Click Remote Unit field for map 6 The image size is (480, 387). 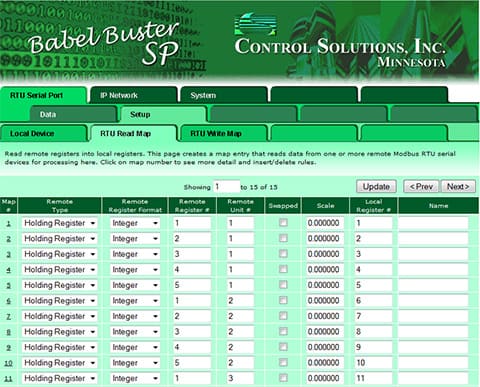coord(240,301)
